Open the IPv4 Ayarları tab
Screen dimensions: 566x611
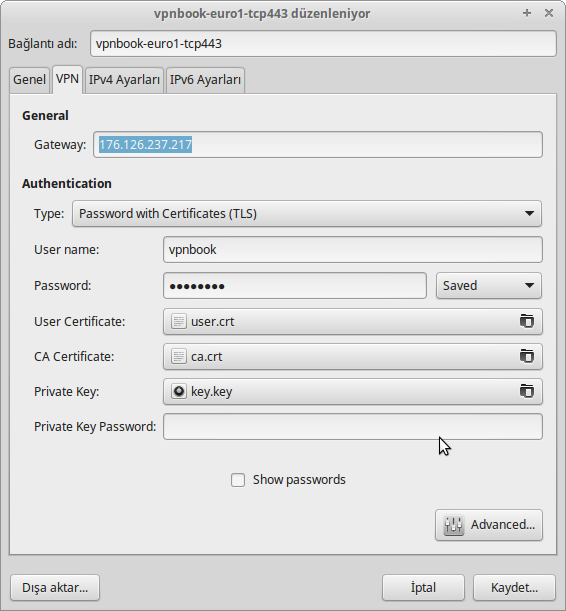tap(124, 80)
